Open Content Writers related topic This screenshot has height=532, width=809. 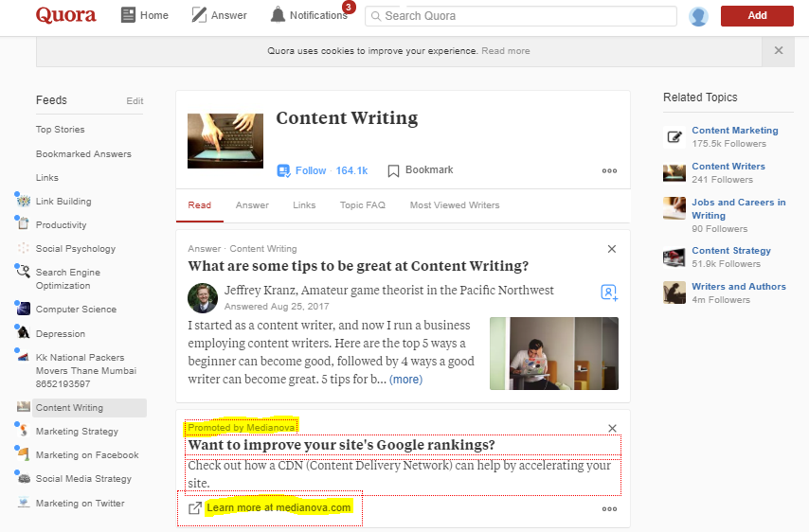click(728, 167)
